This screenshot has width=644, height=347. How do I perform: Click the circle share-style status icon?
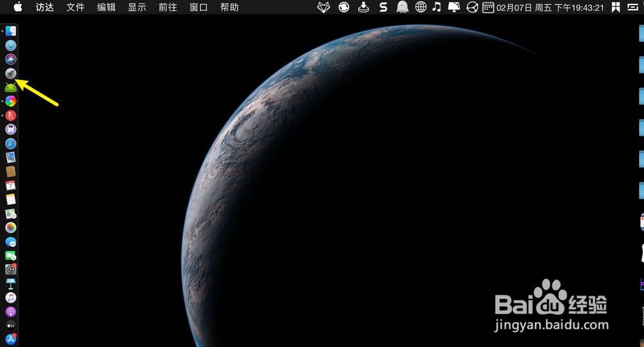(x=472, y=7)
